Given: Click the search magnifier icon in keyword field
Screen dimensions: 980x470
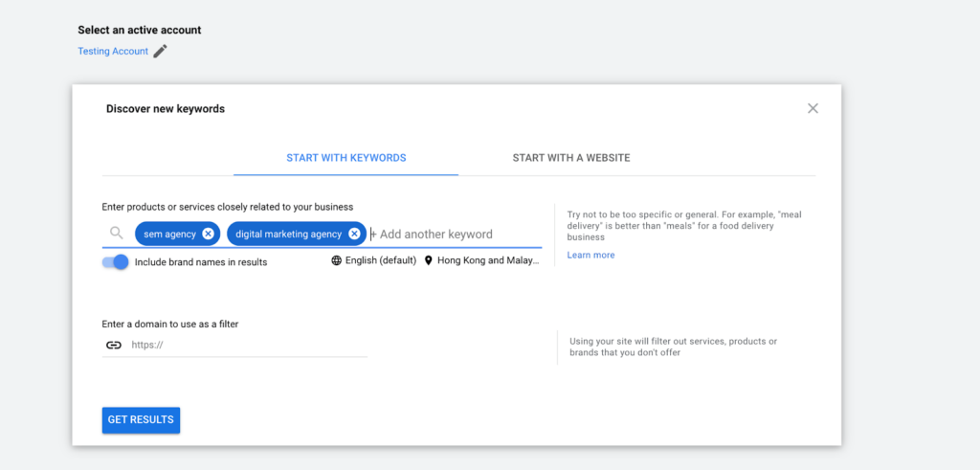Looking at the screenshot, I should 116,234.
